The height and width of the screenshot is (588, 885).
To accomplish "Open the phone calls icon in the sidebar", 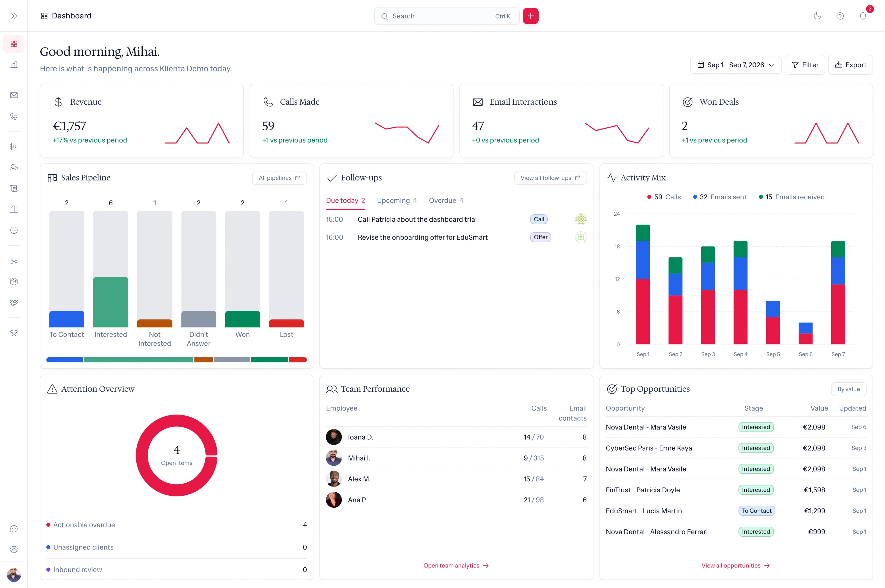I will (x=14, y=116).
